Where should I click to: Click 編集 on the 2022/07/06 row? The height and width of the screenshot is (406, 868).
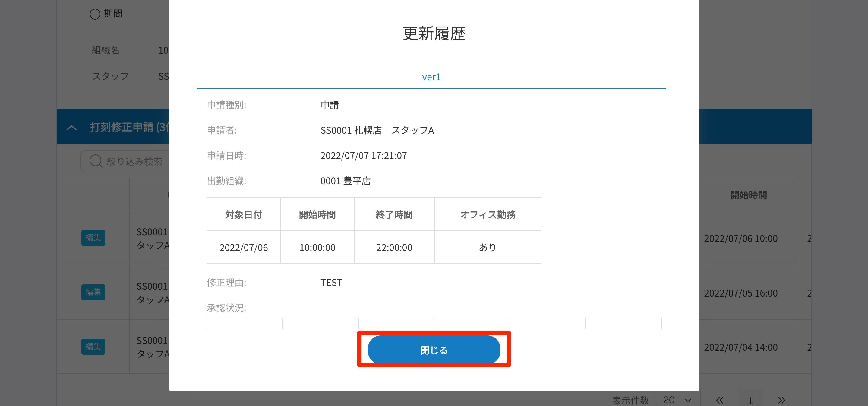[x=93, y=238]
